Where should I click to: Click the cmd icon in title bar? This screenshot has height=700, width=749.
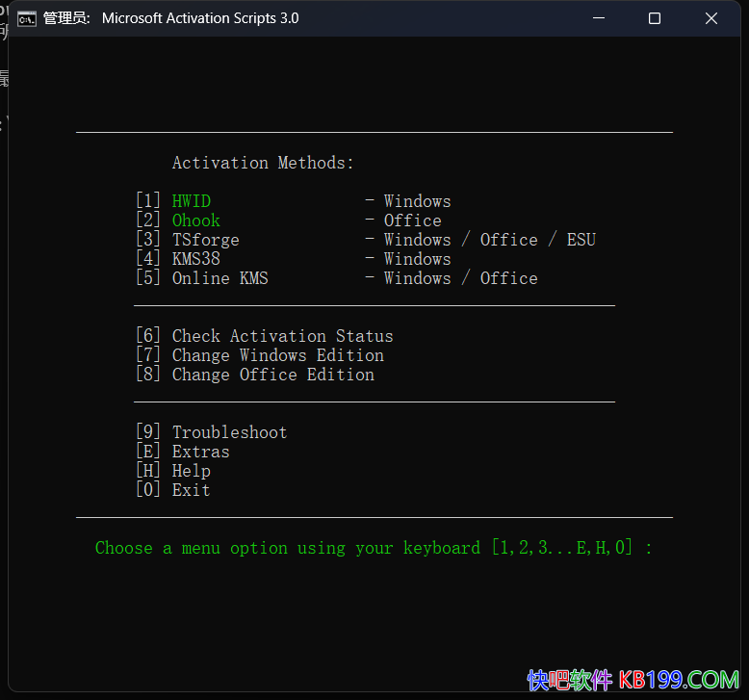click(27, 18)
